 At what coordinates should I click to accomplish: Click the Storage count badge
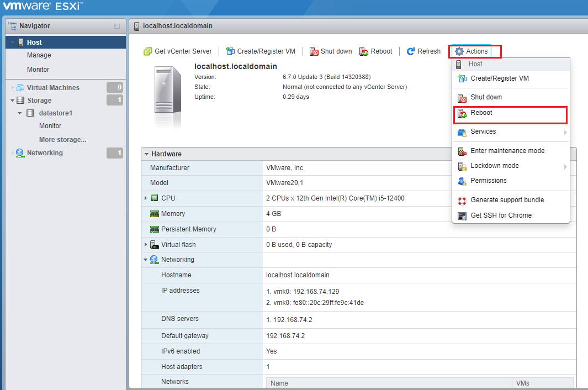115,100
